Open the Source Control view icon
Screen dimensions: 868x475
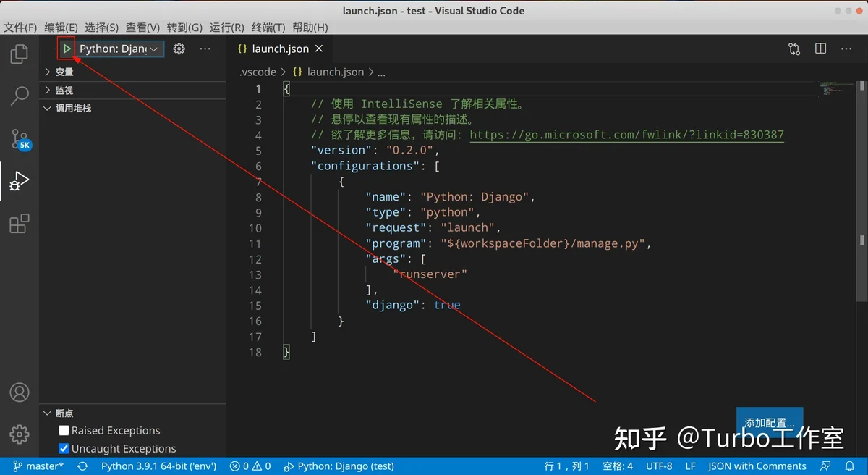pos(20,138)
